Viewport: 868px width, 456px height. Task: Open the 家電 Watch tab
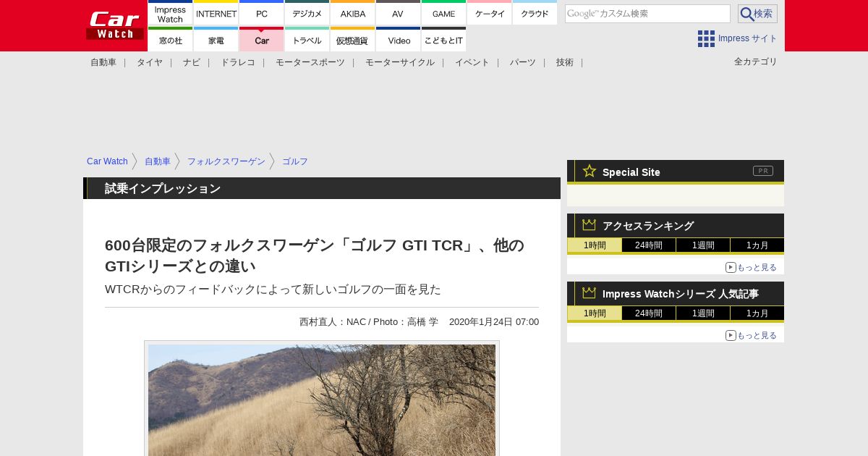pyautogui.click(x=216, y=40)
